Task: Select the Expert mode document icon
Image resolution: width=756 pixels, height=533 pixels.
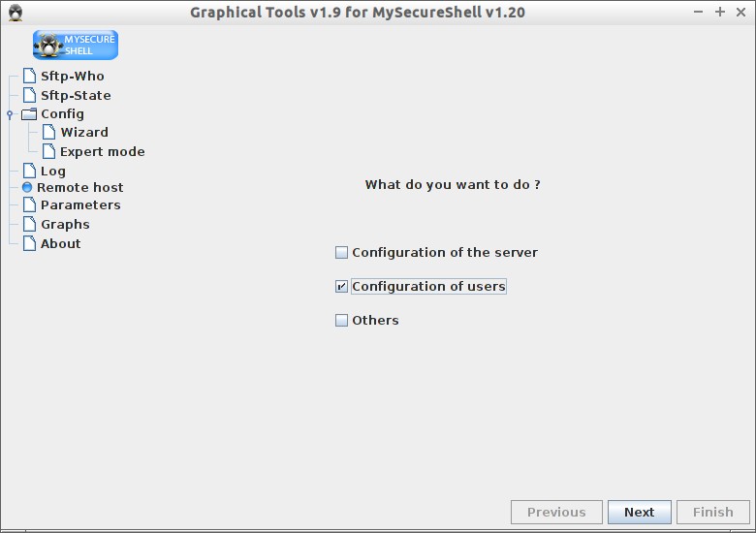Action: 48,151
